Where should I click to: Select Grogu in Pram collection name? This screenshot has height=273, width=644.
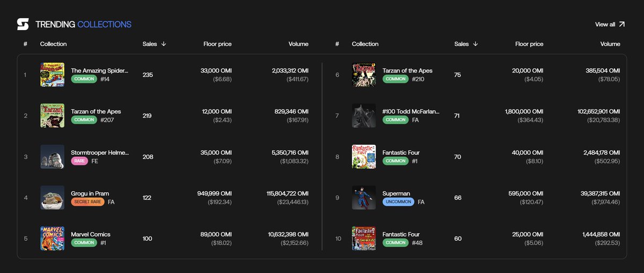pyautogui.click(x=90, y=193)
